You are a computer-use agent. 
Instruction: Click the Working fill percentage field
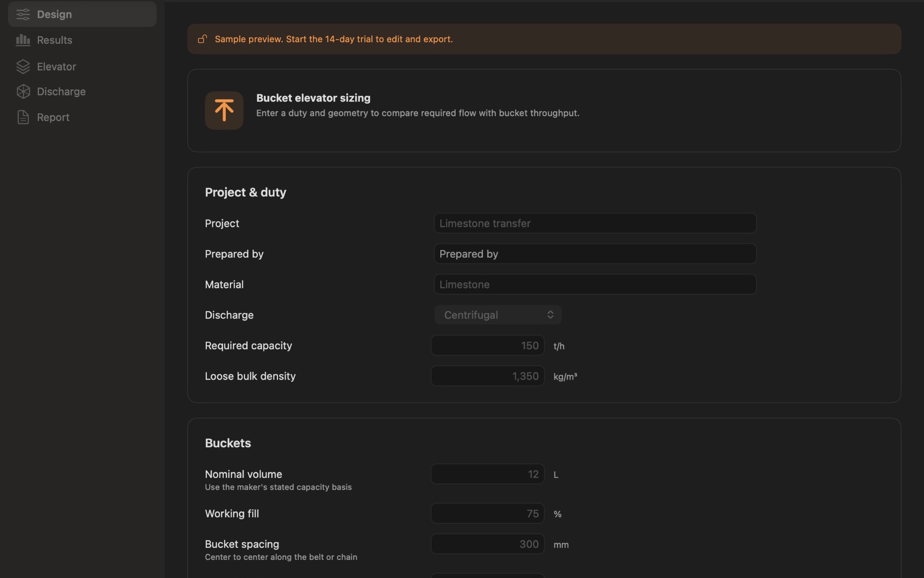[488, 513]
